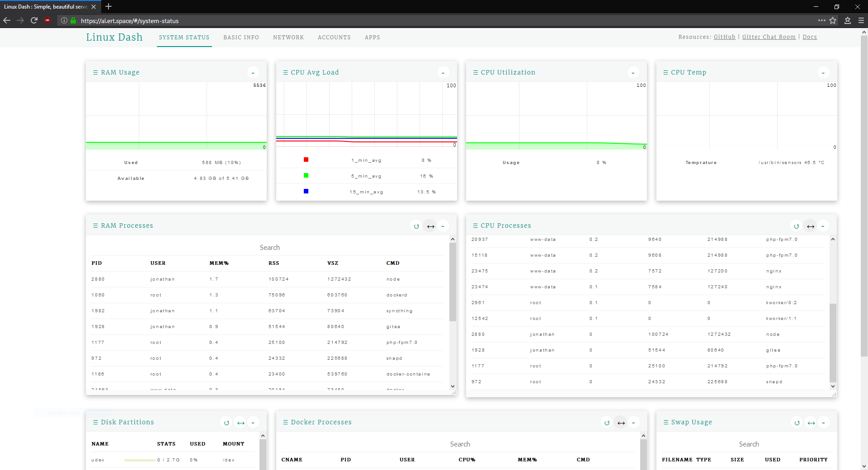This screenshot has height=470, width=868.
Task: Refresh the Swap Usage widget
Action: point(797,423)
